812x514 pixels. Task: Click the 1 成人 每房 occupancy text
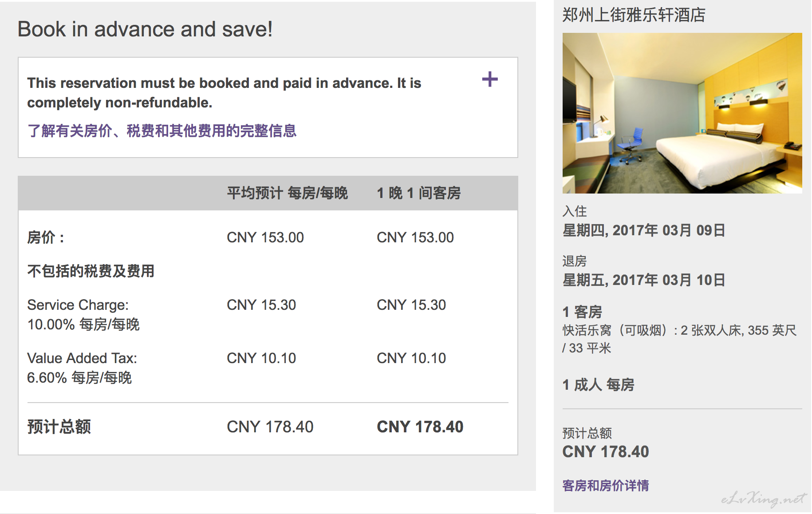[x=598, y=384]
